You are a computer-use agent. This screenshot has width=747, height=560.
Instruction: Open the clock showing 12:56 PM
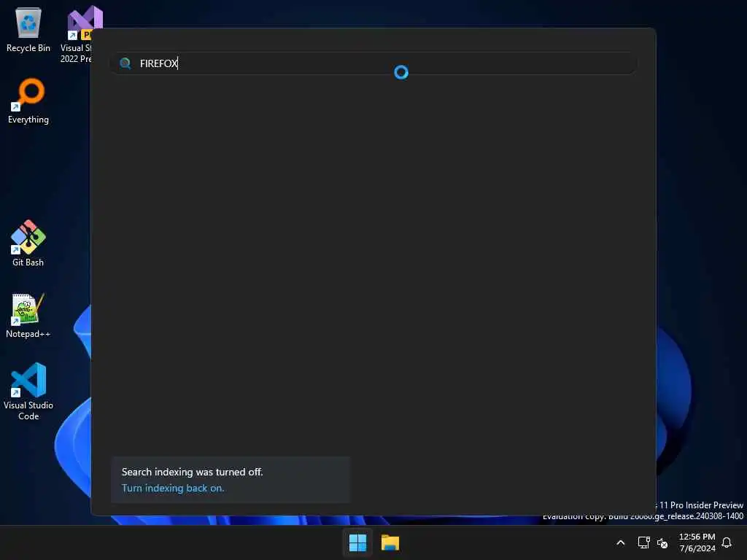tap(697, 542)
